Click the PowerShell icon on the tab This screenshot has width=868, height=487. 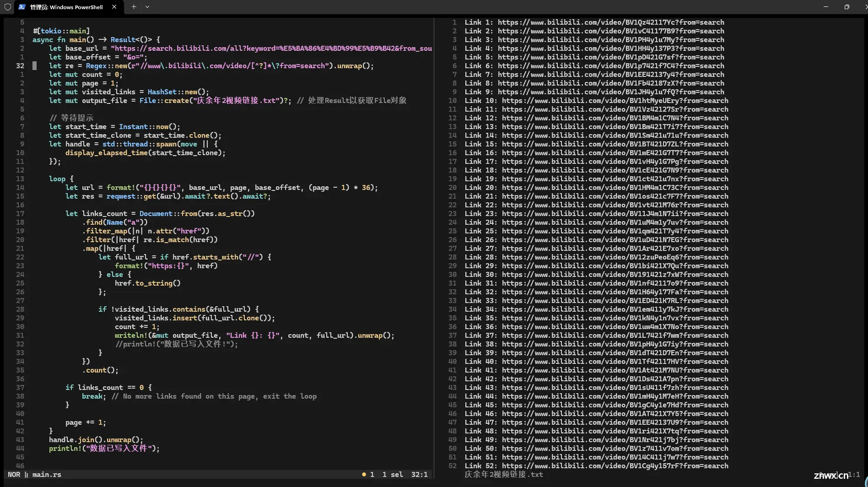(22, 7)
